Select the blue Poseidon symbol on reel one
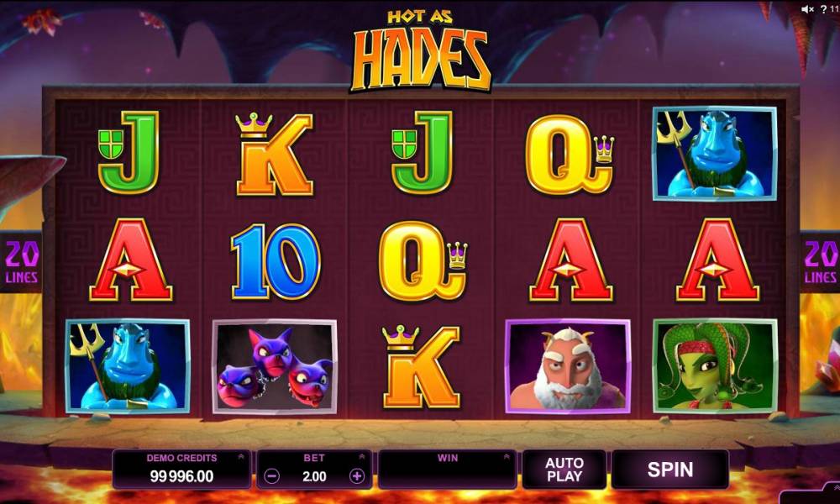The width and height of the screenshot is (840, 504). click(x=128, y=367)
